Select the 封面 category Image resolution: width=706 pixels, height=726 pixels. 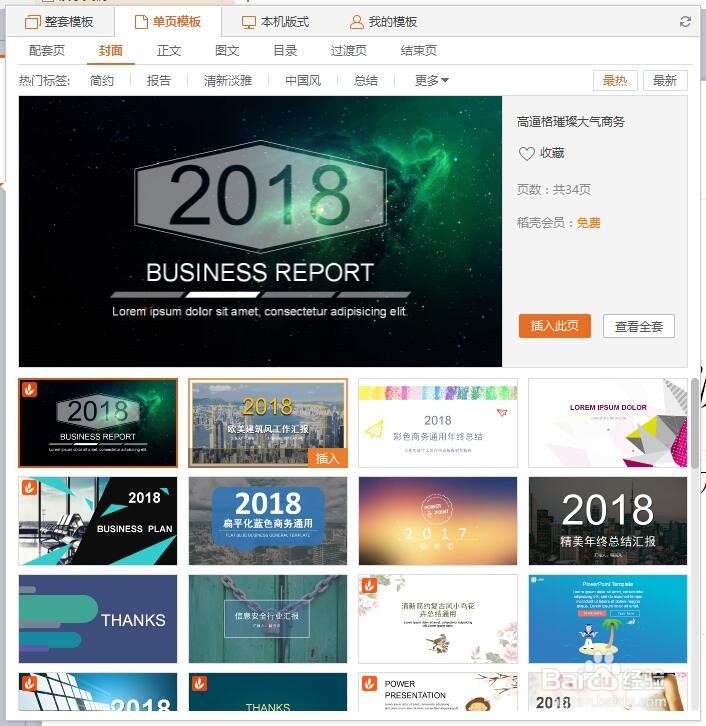tap(111, 50)
